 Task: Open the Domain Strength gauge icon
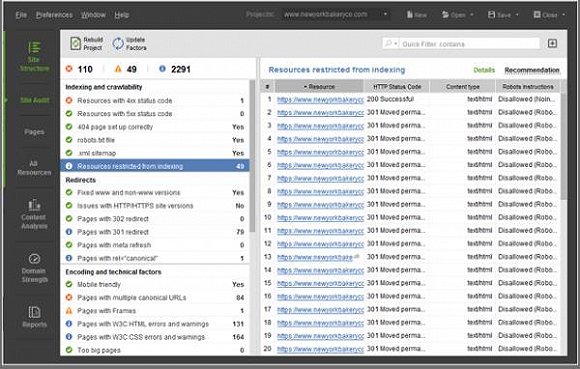click(34, 258)
